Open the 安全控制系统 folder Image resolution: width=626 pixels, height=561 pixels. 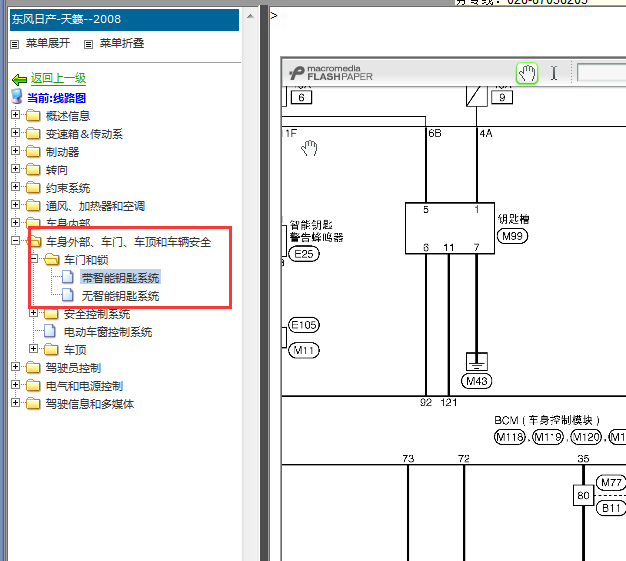[x=97, y=314]
